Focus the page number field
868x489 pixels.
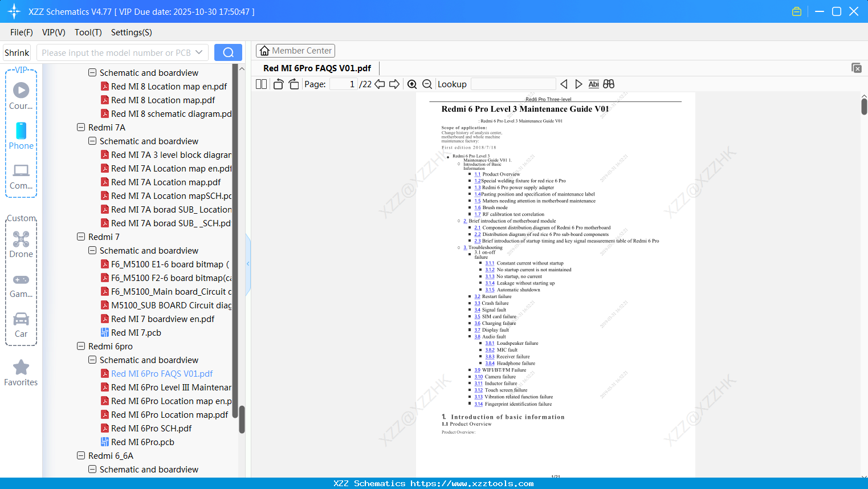point(343,84)
